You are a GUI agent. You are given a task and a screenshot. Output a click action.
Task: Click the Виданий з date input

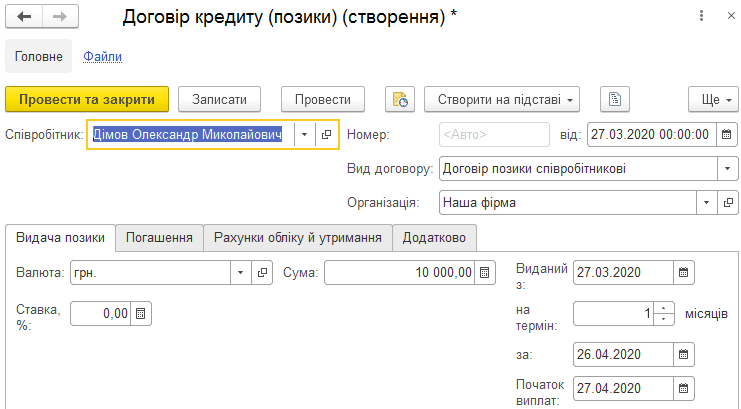pos(623,273)
